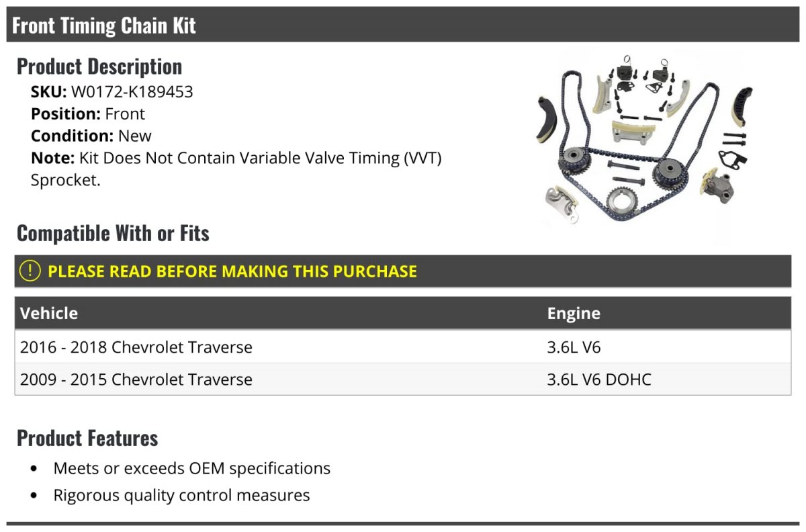Click the 2016 - 2018 Chevrolet Traverse row
806x532 pixels.
tap(403, 347)
